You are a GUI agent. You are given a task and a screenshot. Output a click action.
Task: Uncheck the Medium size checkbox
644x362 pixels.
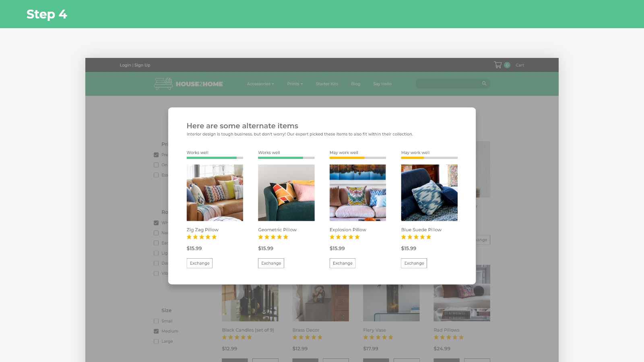pos(156,331)
